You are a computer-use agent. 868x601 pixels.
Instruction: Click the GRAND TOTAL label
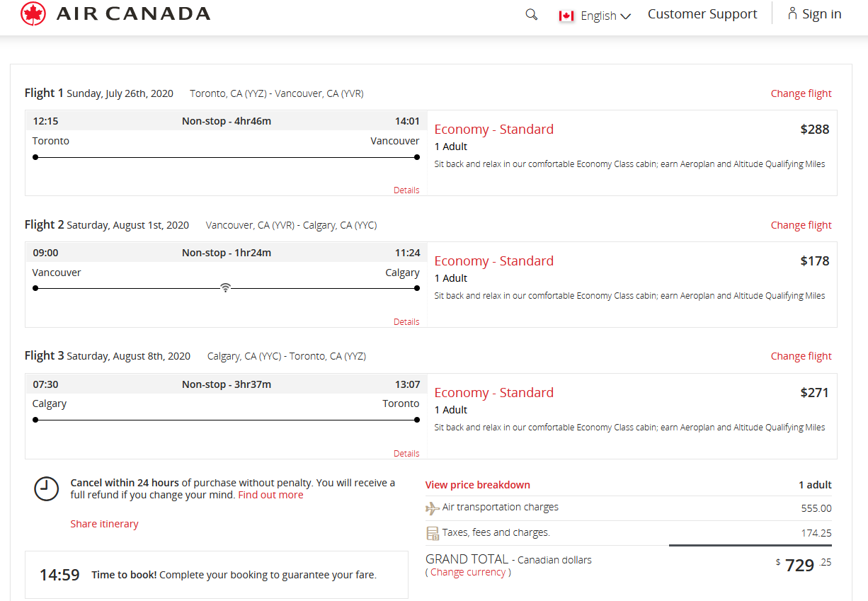(x=467, y=559)
